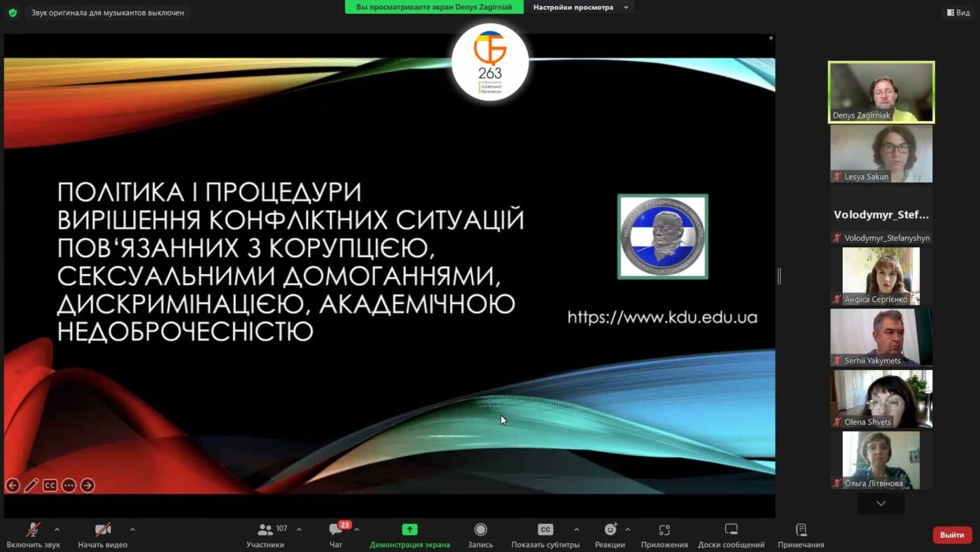980x552 pixels.
Task: Select Volodymyr_Stefanyshyn participant tile
Action: [x=881, y=215]
